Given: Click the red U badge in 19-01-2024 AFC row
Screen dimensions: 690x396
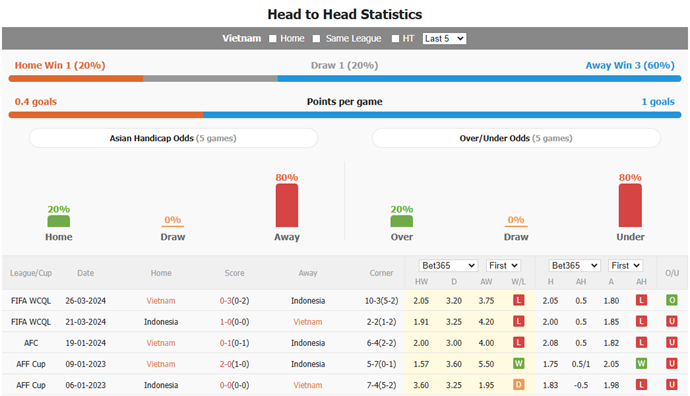Looking at the screenshot, I should point(672,343).
